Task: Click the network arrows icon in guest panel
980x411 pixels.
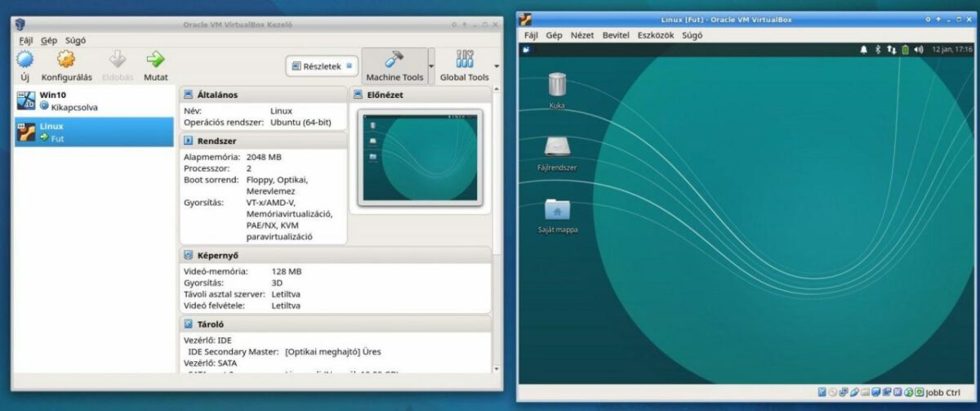Action: click(892, 50)
